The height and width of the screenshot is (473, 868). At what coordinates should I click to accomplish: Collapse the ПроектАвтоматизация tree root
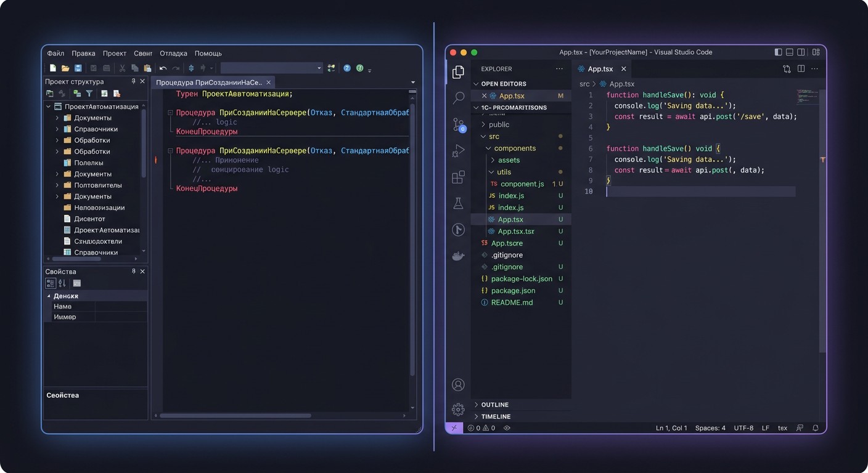(x=49, y=107)
